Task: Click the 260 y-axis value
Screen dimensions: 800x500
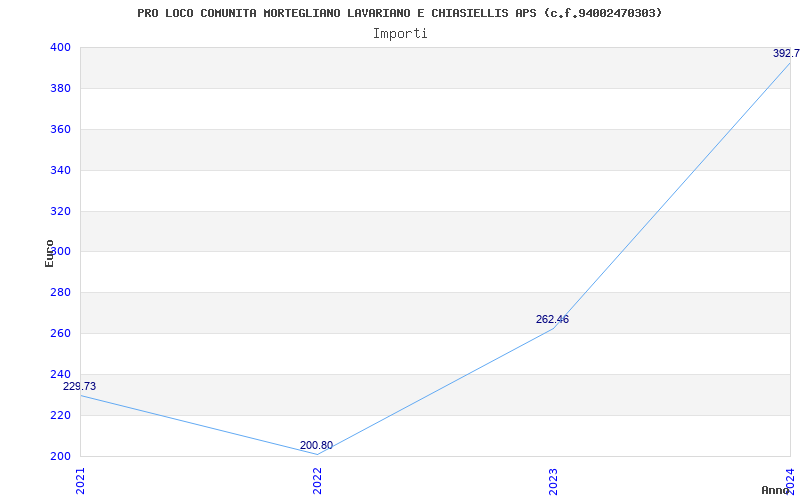Action: click(x=60, y=334)
